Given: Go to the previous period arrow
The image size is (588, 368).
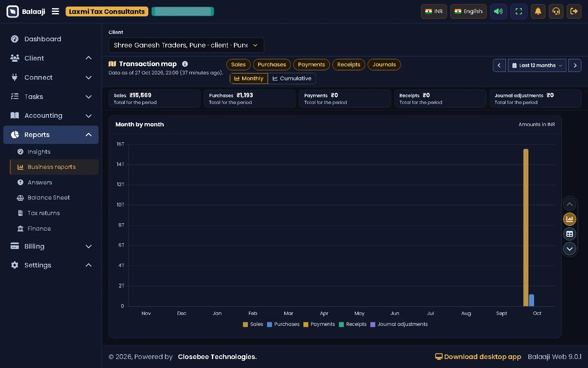Looking at the screenshot, I should [499, 65].
